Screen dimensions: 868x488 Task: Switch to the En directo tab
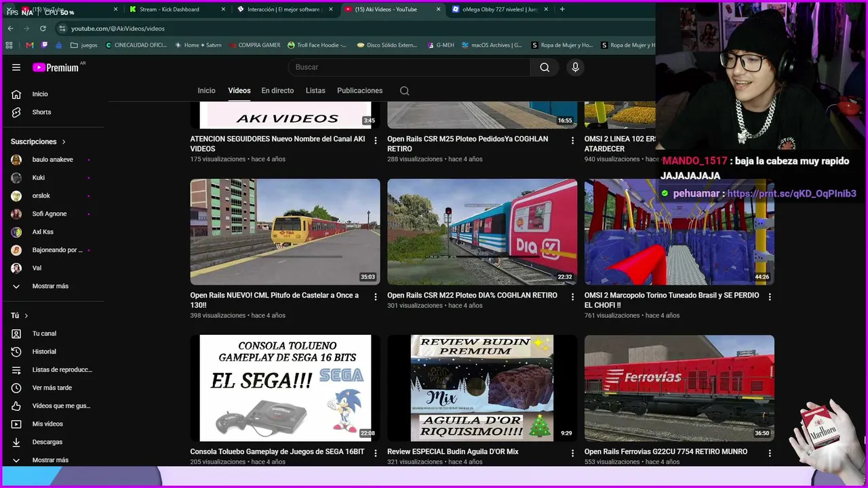point(277,91)
